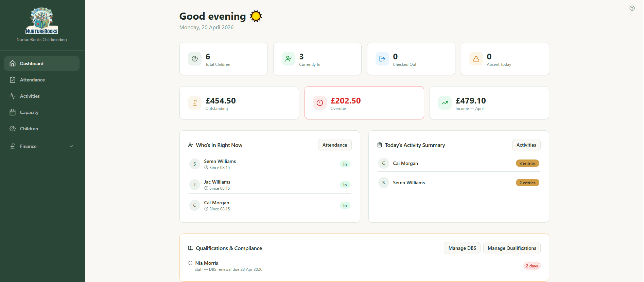Open the Activities sidebar item
644x282 pixels.
tap(41, 96)
